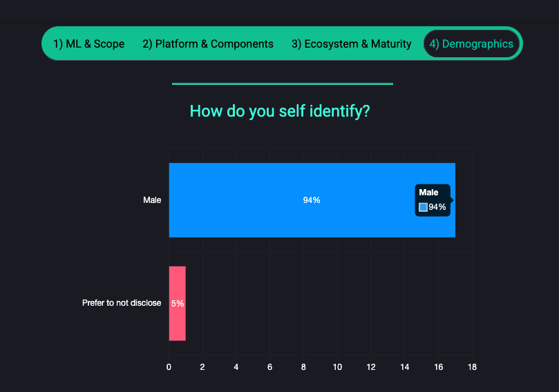
Task: Click the blue swatch in Male tooltip
Action: pyautogui.click(x=423, y=207)
